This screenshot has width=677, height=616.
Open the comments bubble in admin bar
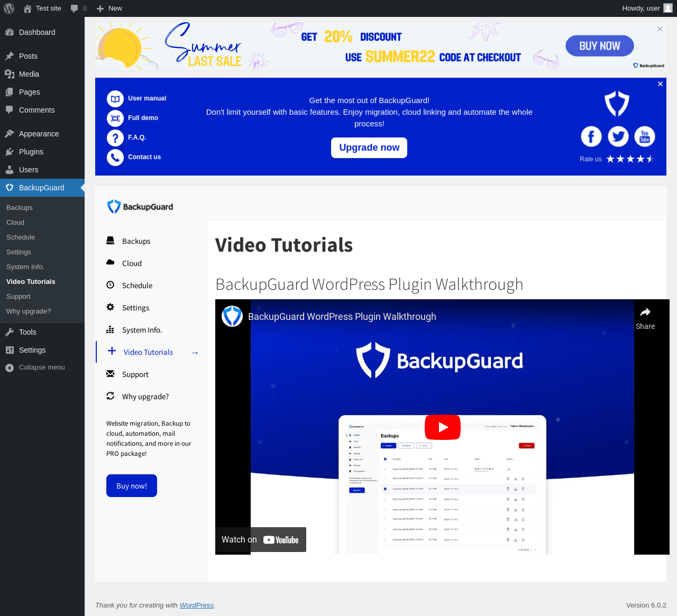pos(78,8)
